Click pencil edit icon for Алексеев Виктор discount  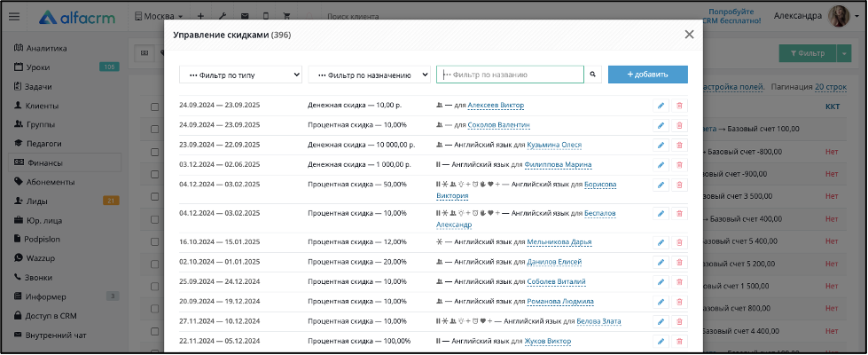[661, 106]
